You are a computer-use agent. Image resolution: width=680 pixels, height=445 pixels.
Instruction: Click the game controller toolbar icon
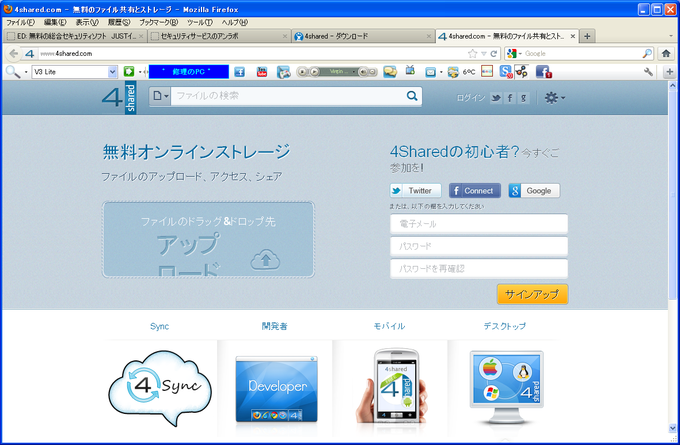[284, 72]
